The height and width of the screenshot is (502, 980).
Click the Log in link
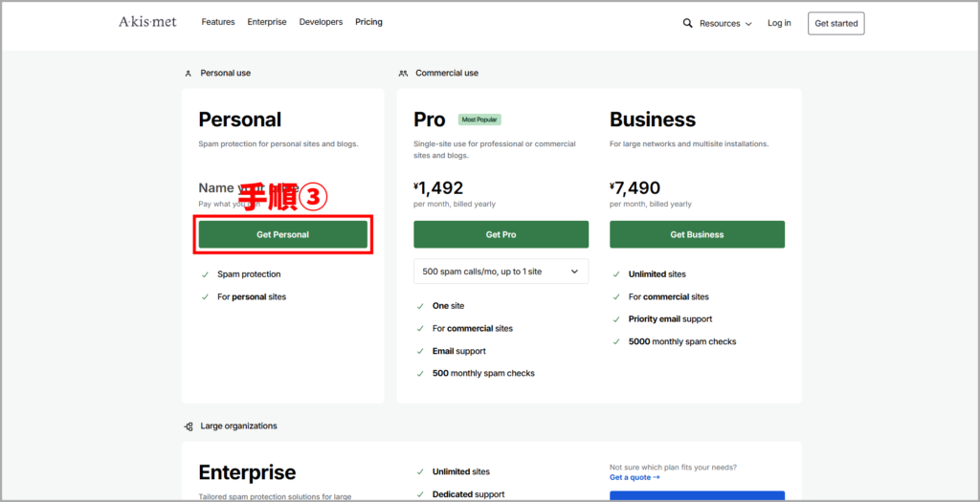pos(779,23)
